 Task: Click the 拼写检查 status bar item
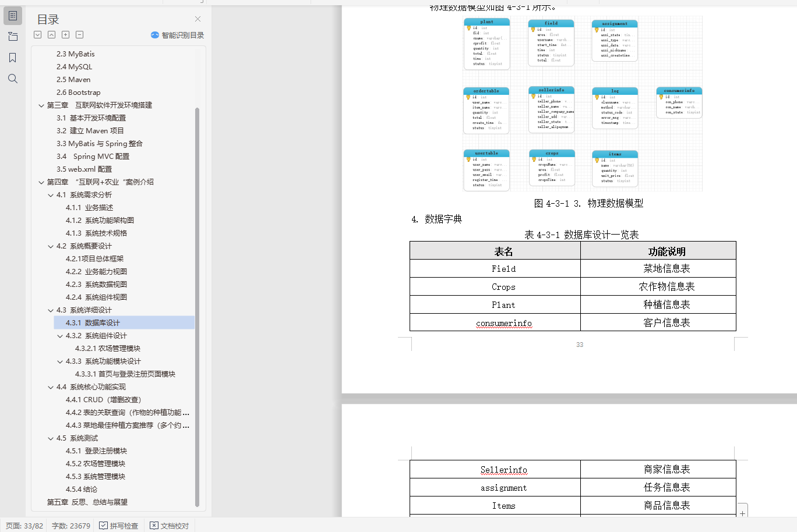pos(119,526)
